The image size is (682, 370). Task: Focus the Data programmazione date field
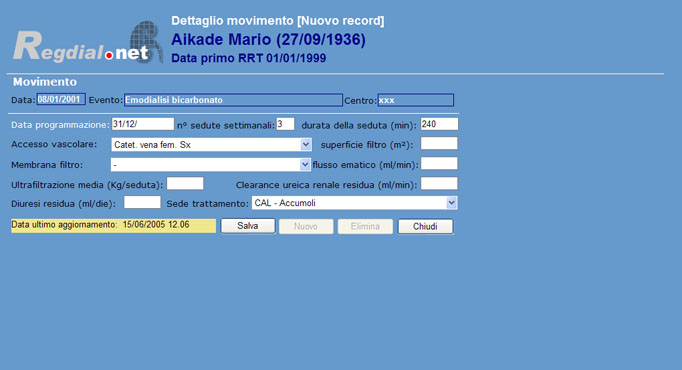(x=143, y=124)
